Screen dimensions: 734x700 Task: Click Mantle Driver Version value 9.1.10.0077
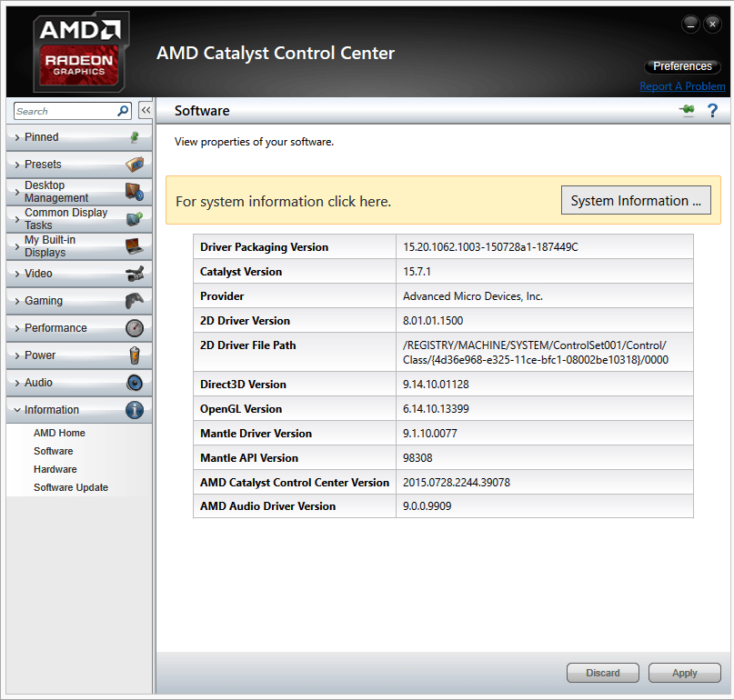point(429,434)
